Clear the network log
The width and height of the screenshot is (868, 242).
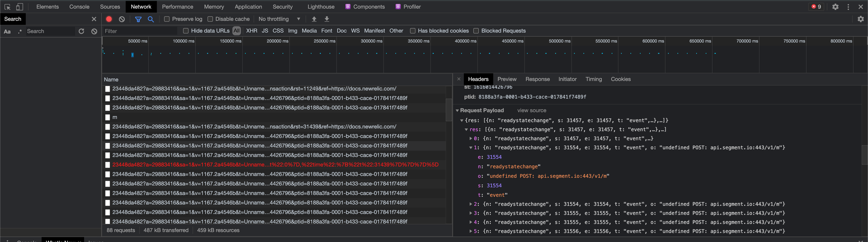pos(122,19)
